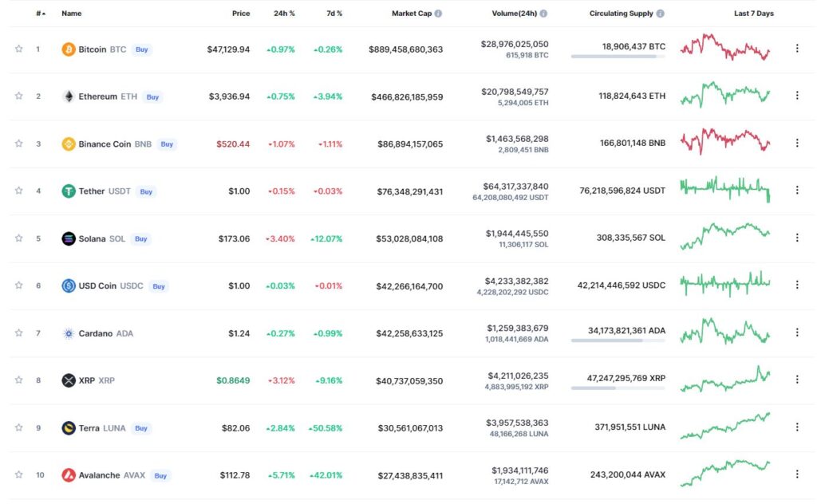Click Volume(24h) info icon

[543, 14]
